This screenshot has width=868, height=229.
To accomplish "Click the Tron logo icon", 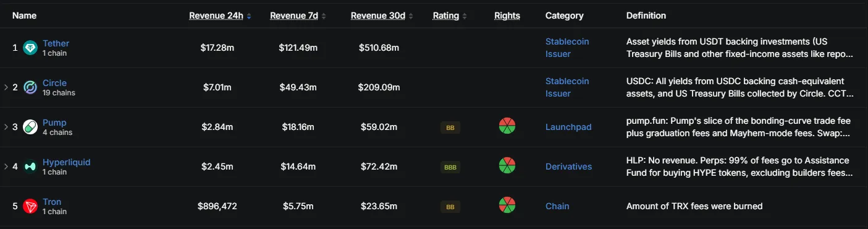I will pyautogui.click(x=30, y=207).
